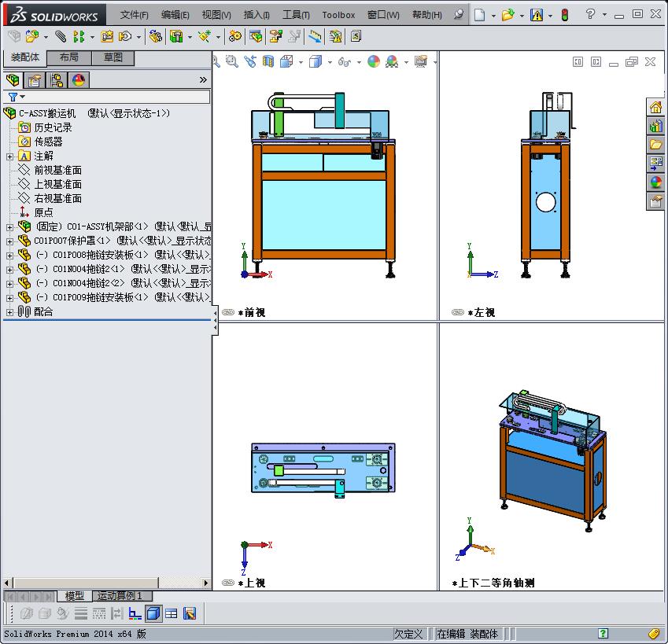Open the Toolbox menu
The image size is (668, 644).
tap(338, 15)
